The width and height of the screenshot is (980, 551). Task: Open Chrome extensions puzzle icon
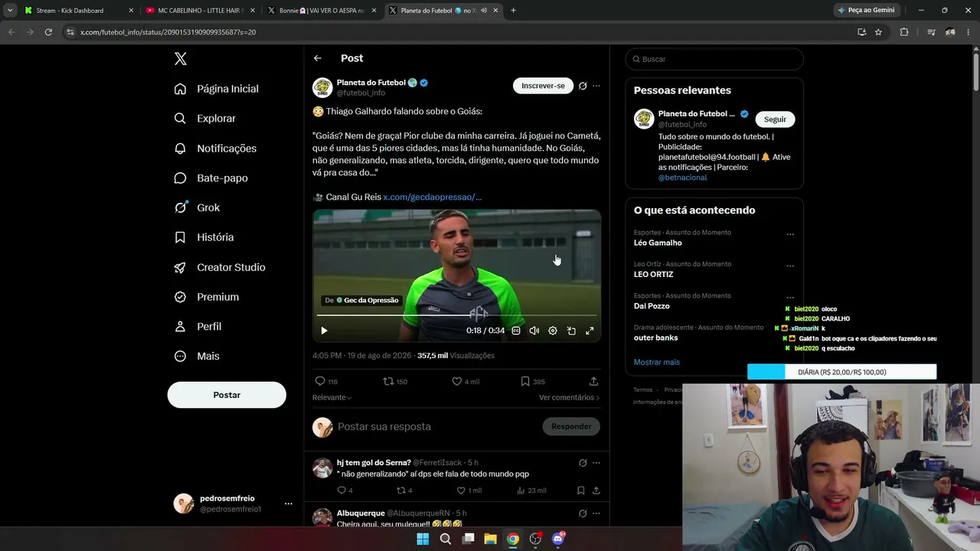904,32
